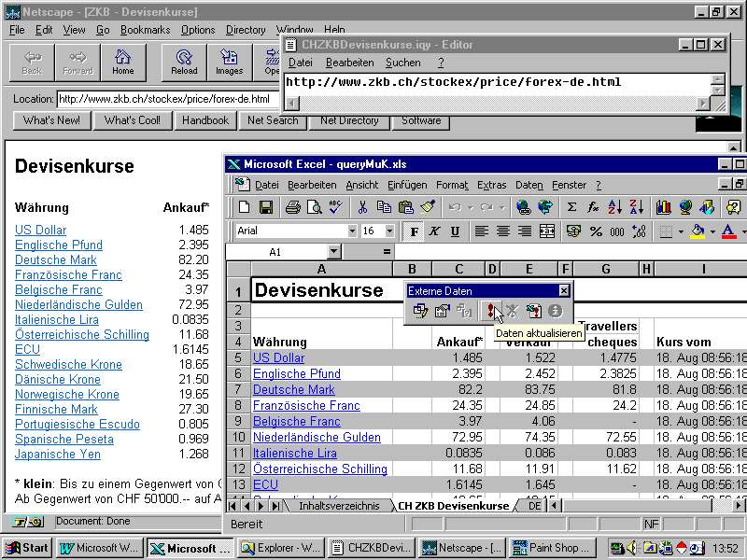Click Net Search button in Netscape

pos(273,120)
